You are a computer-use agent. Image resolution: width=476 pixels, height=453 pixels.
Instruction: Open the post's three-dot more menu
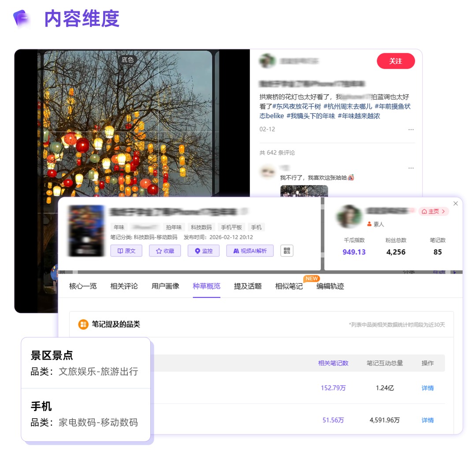[x=411, y=130]
